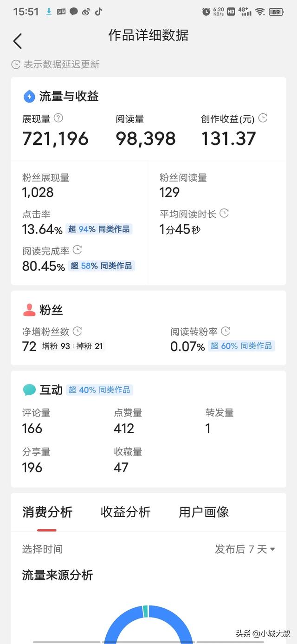This screenshot has height=644, width=297.
Task: Tap the blue donut chart for traffic sources
Action: [148, 624]
